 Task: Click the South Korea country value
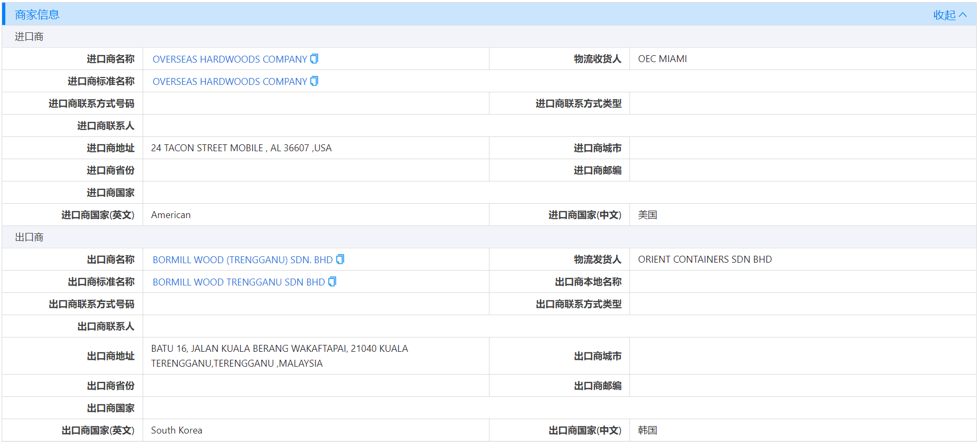click(177, 430)
